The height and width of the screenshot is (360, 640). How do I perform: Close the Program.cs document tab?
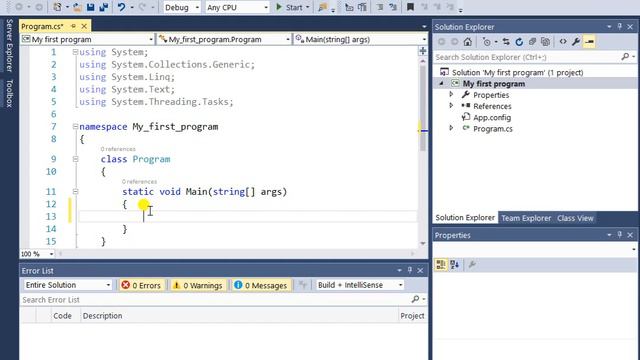pos(84,27)
